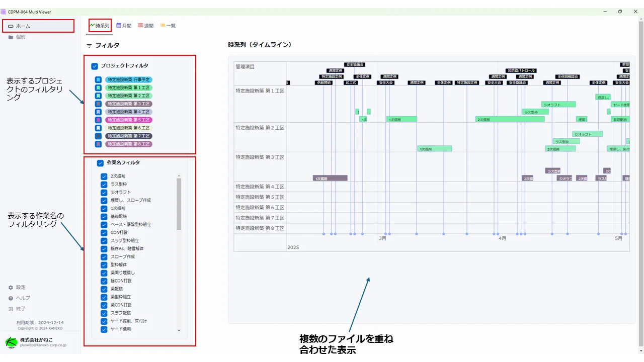This screenshot has width=644, height=362.
Task: Click the 特定施設新築 第４工区 row label in chart
Action: [x=260, y=187]
